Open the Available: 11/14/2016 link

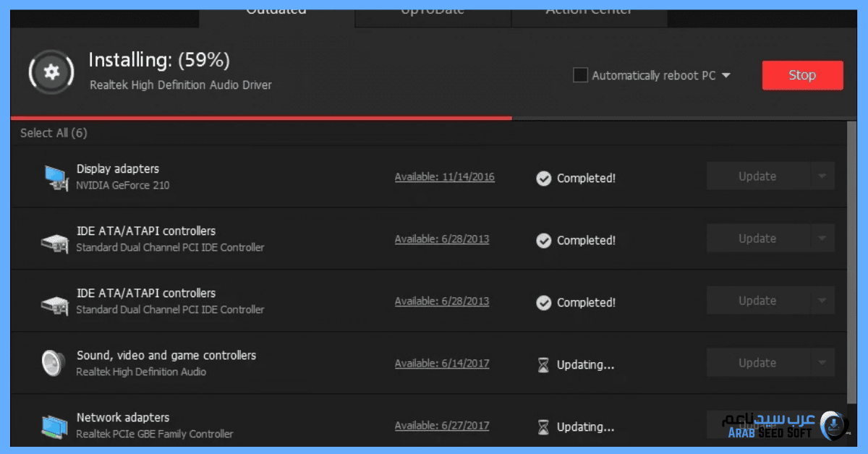coord(444,176)
